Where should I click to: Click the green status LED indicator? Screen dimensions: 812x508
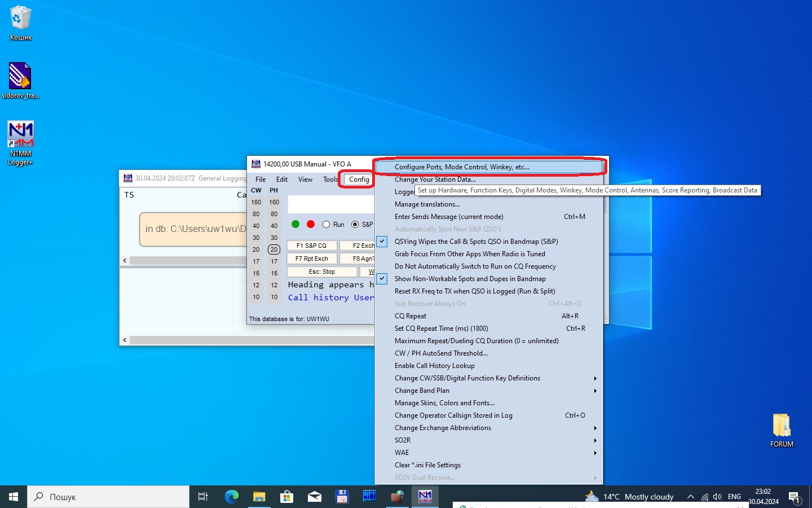pyautogui.click(x=295, y=224)
